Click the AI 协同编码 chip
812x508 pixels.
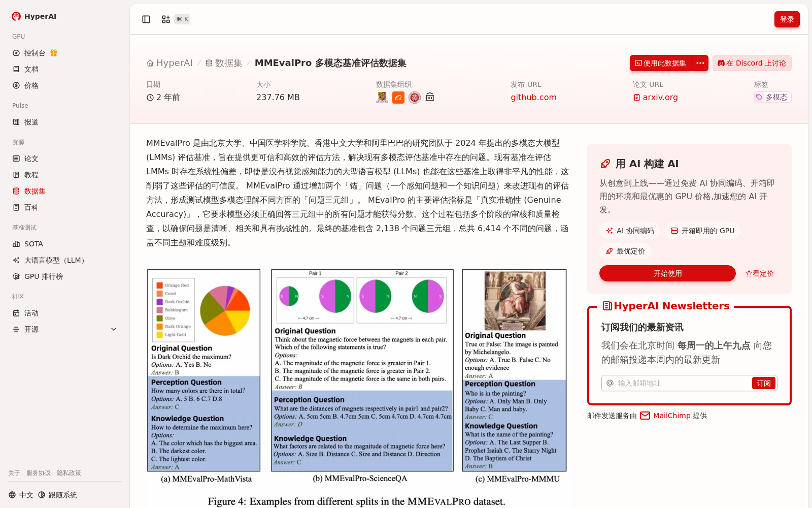click(630, 231)
